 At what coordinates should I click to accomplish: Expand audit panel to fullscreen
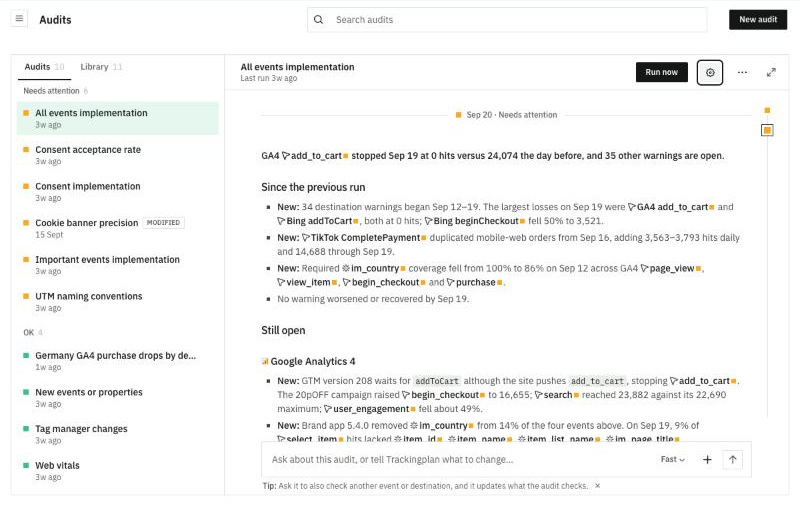point(771,72)
